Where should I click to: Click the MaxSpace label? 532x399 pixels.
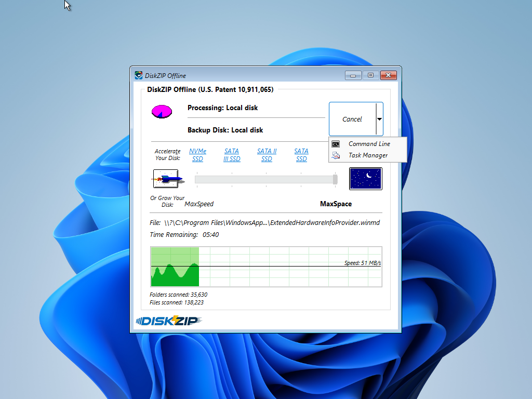(x=336, y=204)
